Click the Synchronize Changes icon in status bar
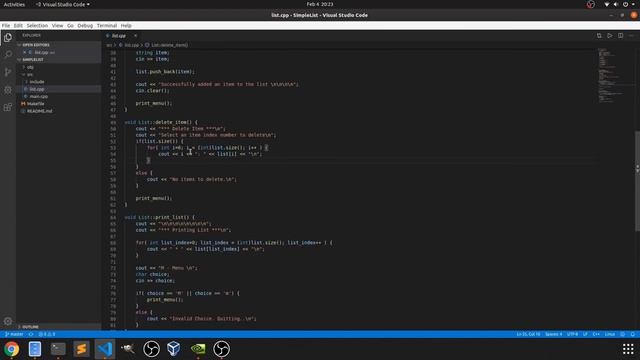This screenshot has width=640, height=360. [31, 334]
